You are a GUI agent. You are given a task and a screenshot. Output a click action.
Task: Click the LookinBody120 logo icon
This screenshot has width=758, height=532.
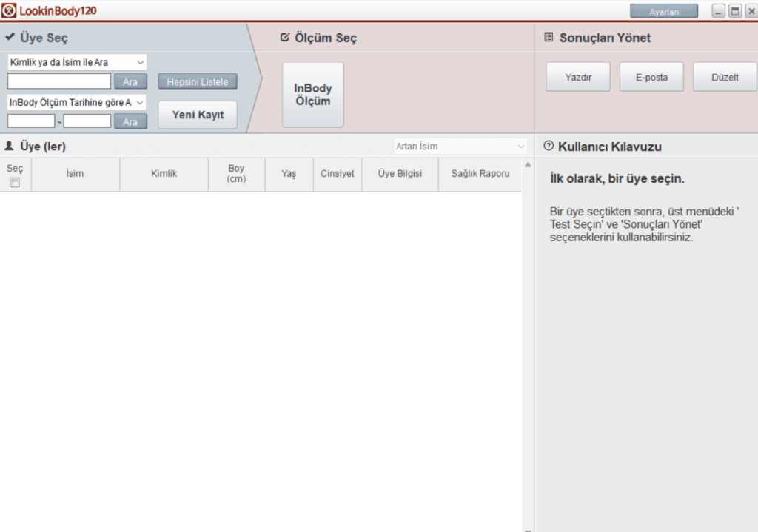[9, 11]
